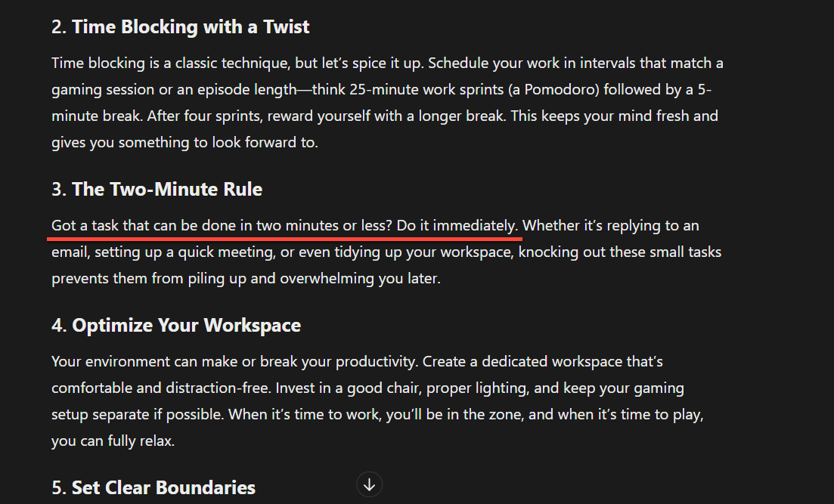834x504 pixels.
Task: Click the text "gives you something to look forward to."
Action: pyautogui.click(x=184, y=143)
